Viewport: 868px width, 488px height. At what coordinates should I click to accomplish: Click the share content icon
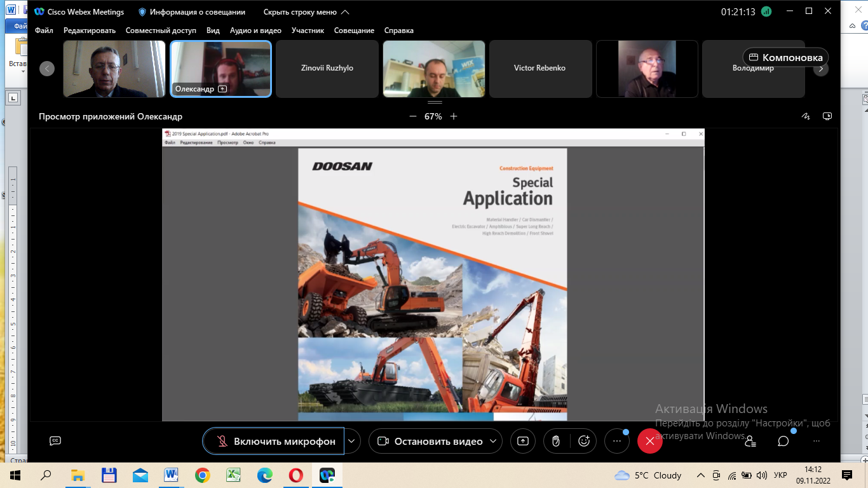[523, 441]
